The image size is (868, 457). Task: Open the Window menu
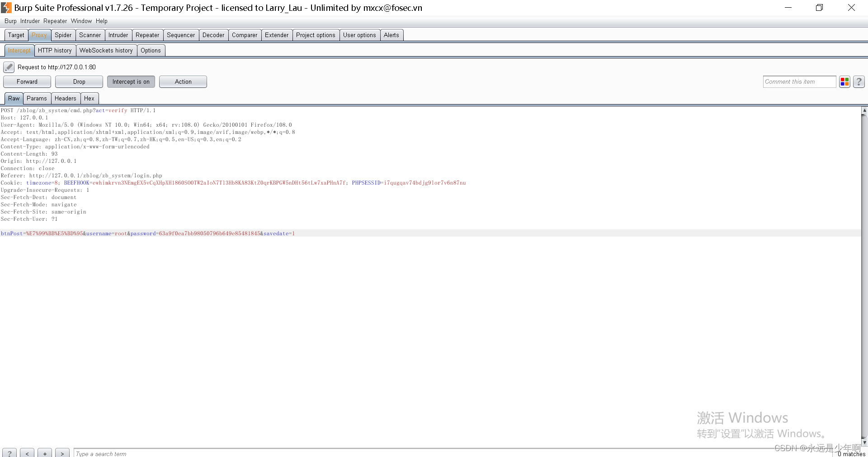click(81, 21)
